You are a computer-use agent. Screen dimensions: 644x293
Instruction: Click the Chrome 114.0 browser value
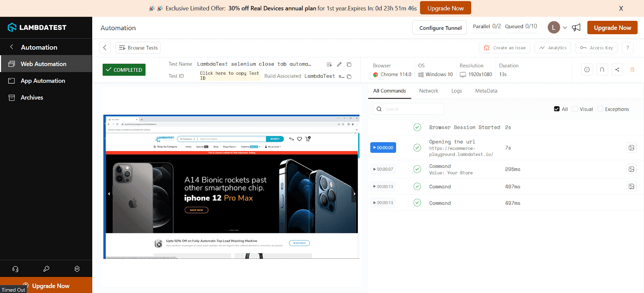click(392, 74)
